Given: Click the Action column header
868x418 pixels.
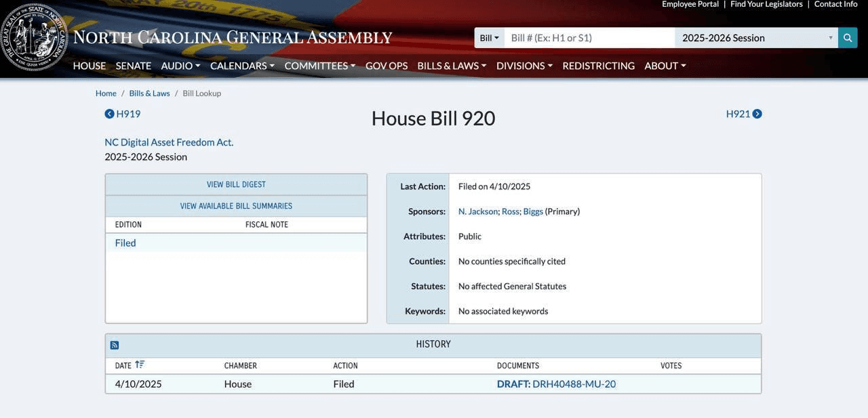Looking at the screenshot, I should pyautogui.click(x=346, y=366).
